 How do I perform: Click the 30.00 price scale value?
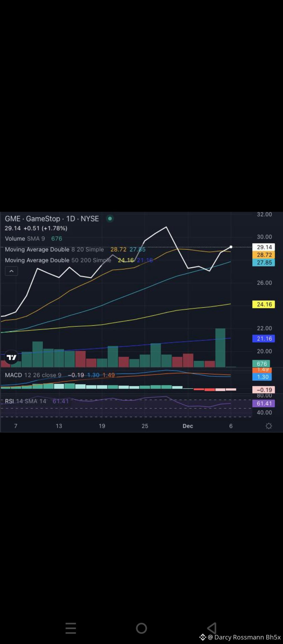(264, 237)
